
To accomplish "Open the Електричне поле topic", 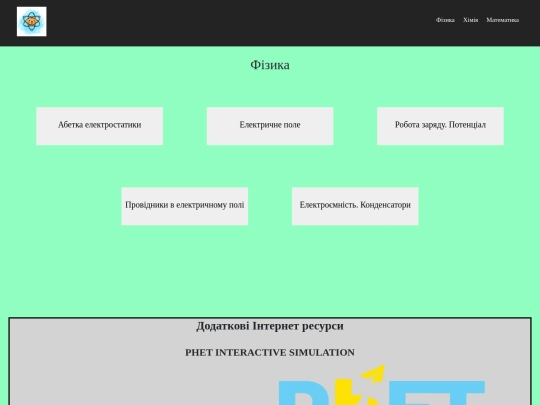I will 270,126.
